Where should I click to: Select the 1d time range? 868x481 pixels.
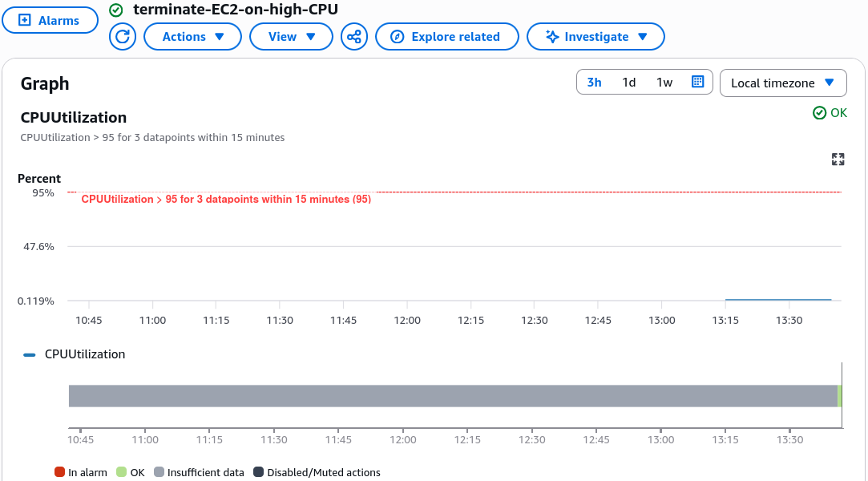(x=629, y=83)
